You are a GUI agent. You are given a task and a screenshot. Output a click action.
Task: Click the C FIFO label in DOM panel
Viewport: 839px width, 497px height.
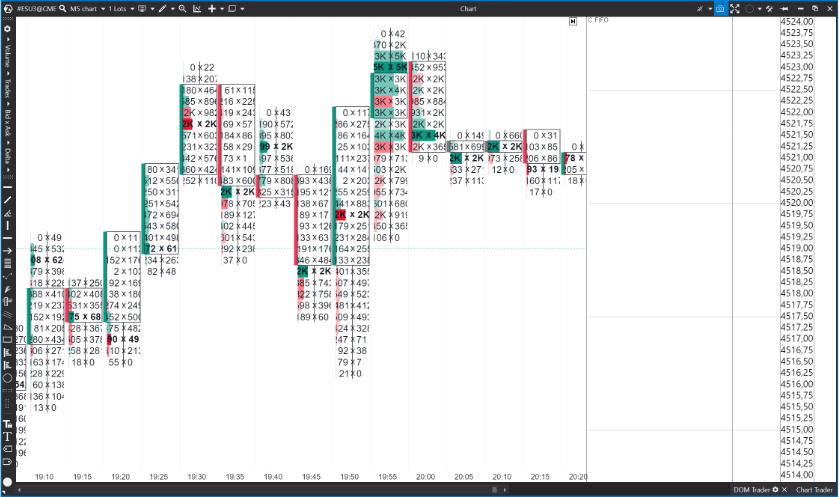tap(598, 20)
